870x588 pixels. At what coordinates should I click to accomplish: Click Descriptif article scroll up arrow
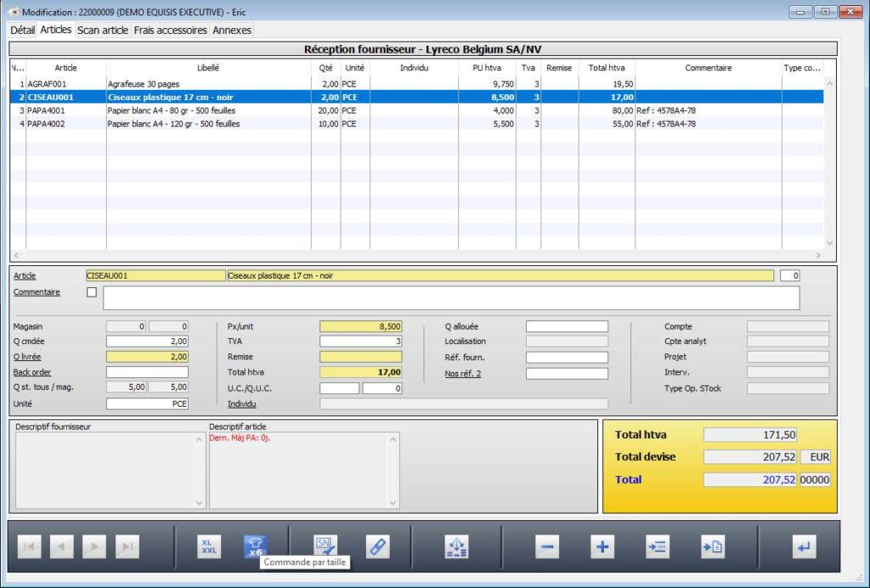click(x=393, y=438)
